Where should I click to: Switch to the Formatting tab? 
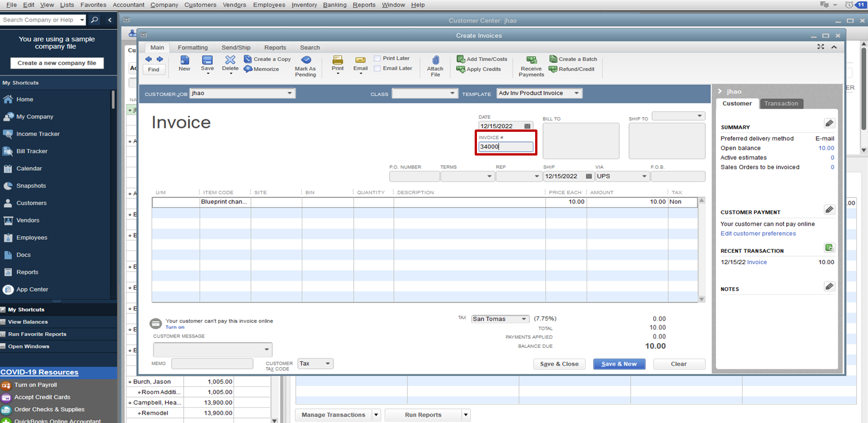coord(193,48)
